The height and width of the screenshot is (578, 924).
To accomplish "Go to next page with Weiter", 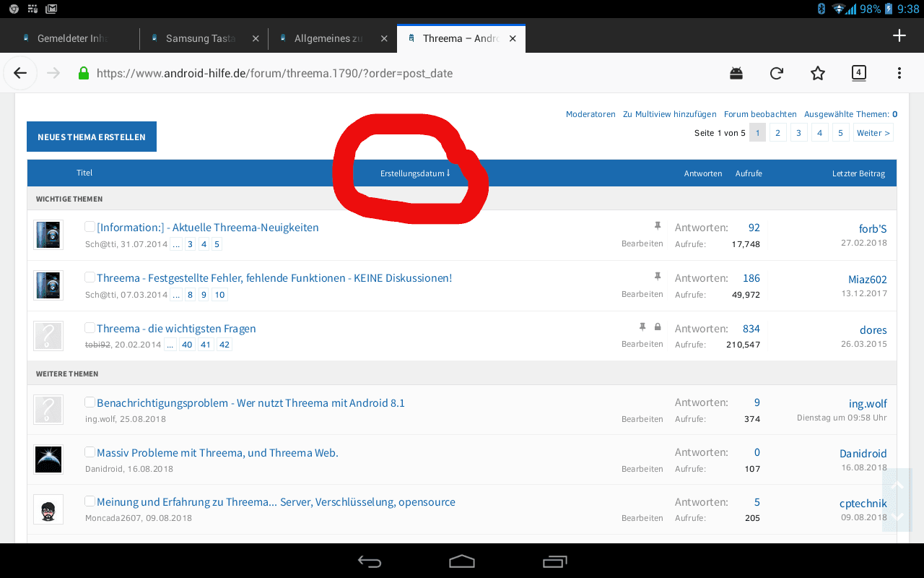I will (x=873, y=133).
